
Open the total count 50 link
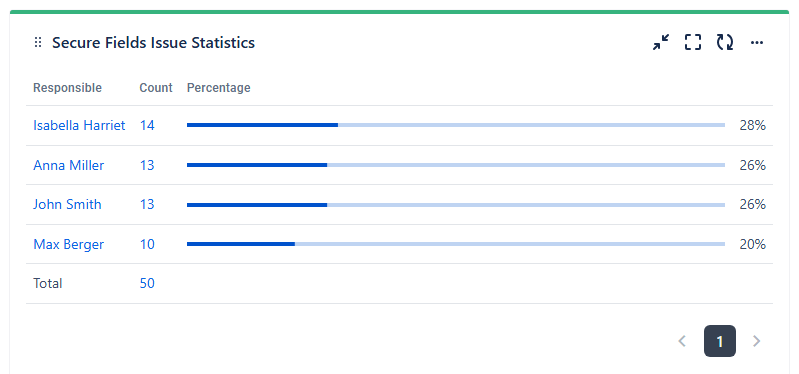coord(147,283)
